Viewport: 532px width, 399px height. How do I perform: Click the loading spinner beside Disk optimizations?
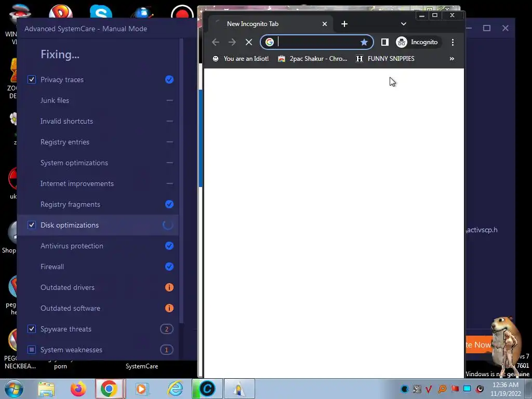coord(168,225)
